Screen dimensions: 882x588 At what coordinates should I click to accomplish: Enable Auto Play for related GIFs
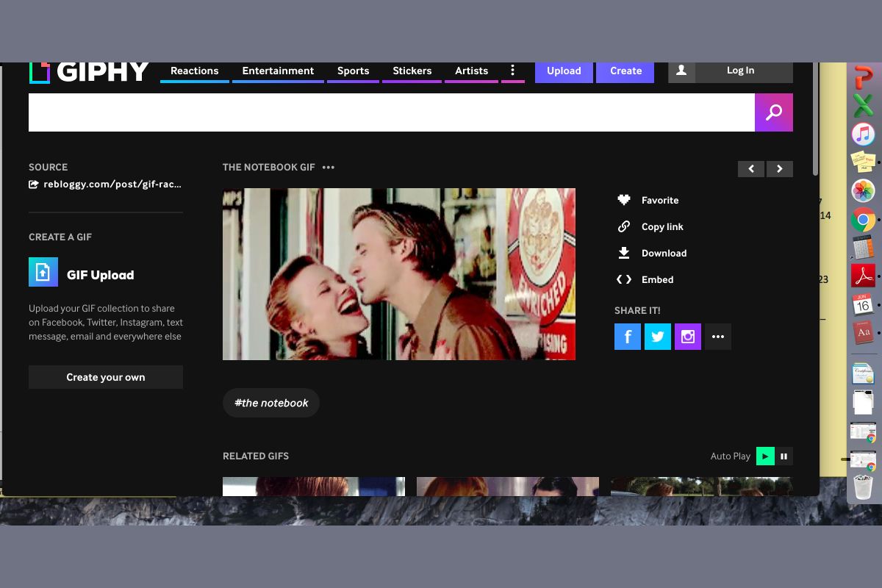click(765, 456)
